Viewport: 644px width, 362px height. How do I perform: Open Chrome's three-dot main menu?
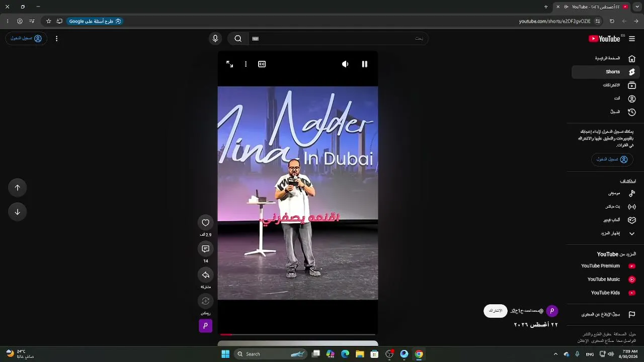coord(8,21)
